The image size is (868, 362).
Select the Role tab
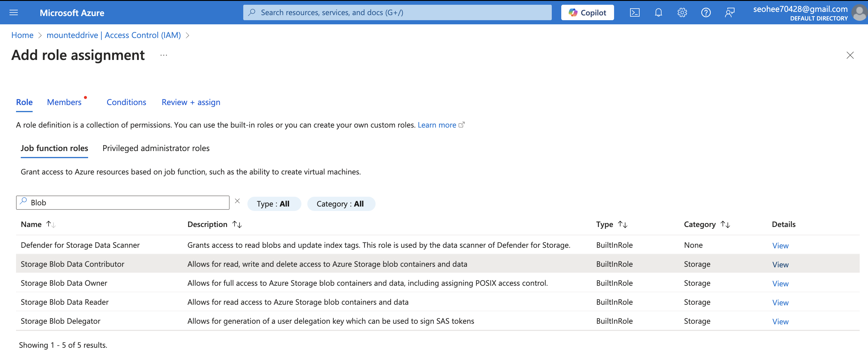pos(24,102)
